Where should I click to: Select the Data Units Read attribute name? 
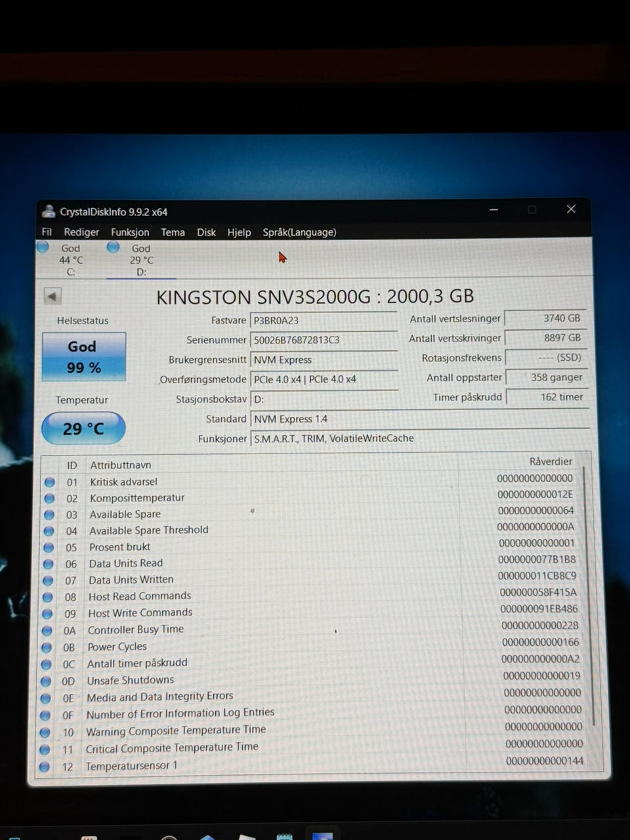coord(125,564)
